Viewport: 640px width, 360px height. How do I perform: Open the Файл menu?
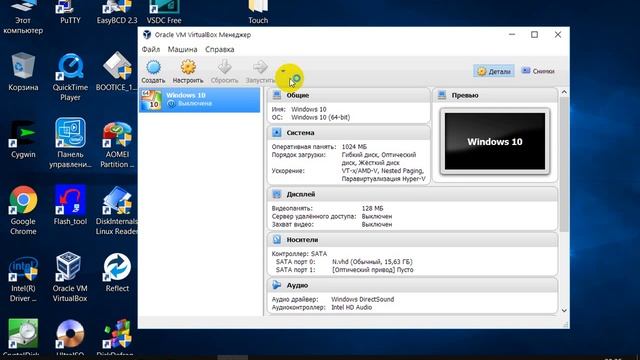pos(151,49)
